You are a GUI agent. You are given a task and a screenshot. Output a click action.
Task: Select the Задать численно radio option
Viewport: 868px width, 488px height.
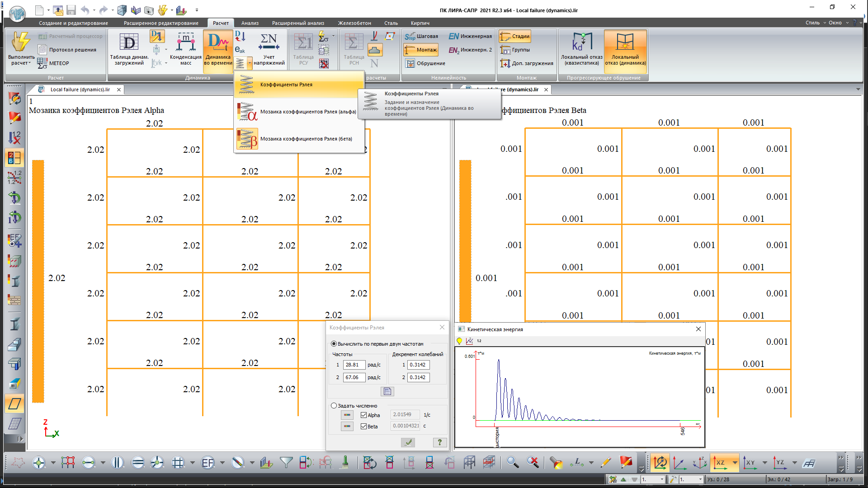(x=334, y=405)
